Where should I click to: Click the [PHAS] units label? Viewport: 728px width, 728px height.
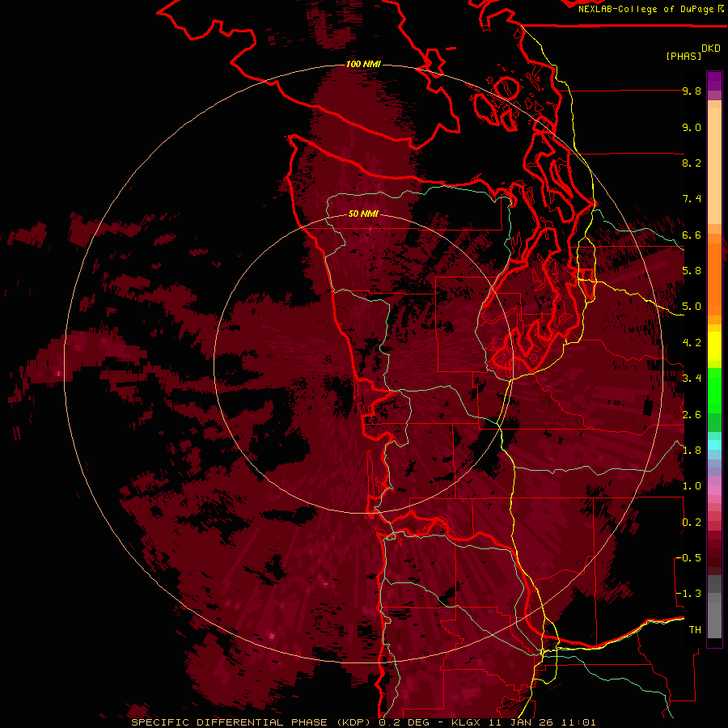tap(684, 56)
